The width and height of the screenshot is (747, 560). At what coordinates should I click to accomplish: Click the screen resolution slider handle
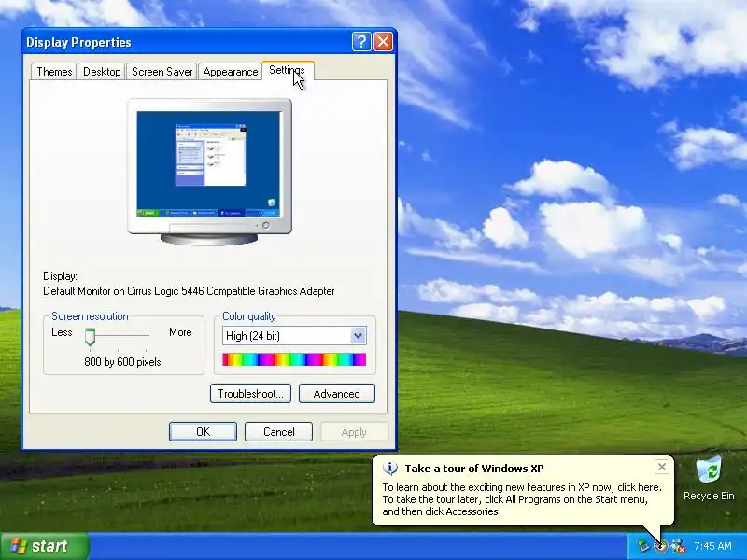[90, 336]
